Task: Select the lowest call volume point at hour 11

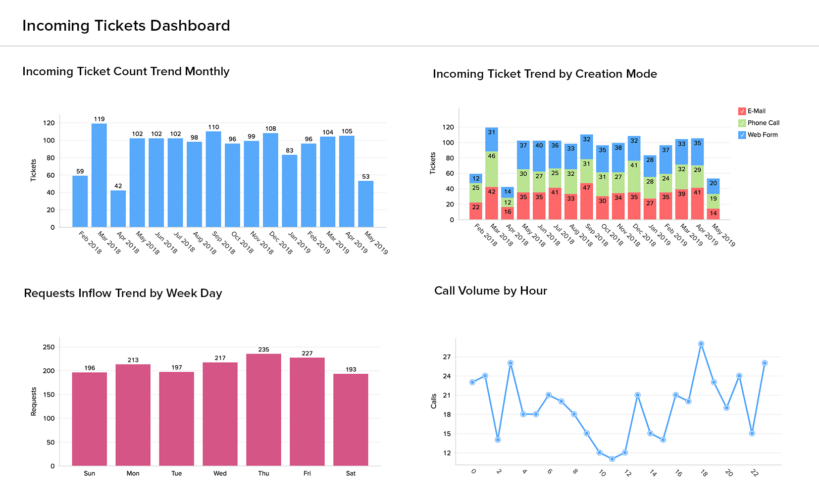Action: pos(612,459)
